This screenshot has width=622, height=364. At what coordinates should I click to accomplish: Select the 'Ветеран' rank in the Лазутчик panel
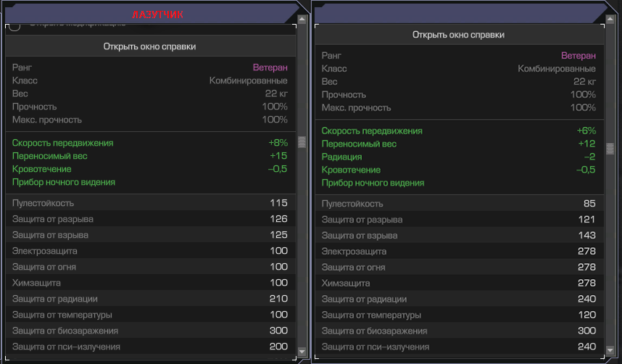pyautogui.click(x=270, y=67)
